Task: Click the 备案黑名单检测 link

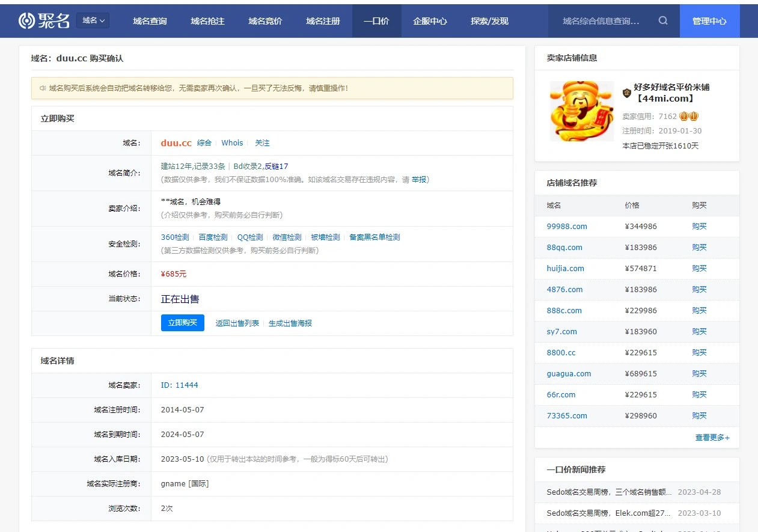Action: (374, 237)
